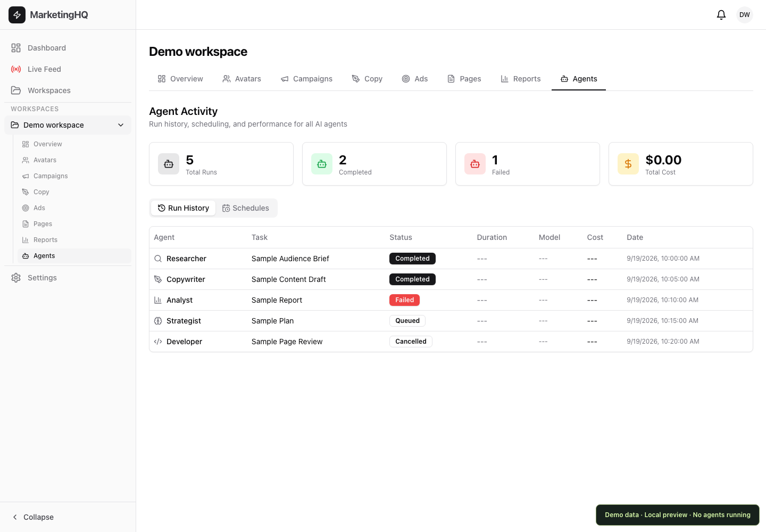Click the Developer code brackets icon
Viewport: 766px width, 532px height.
pyautogui.click(x=158, y=342)
